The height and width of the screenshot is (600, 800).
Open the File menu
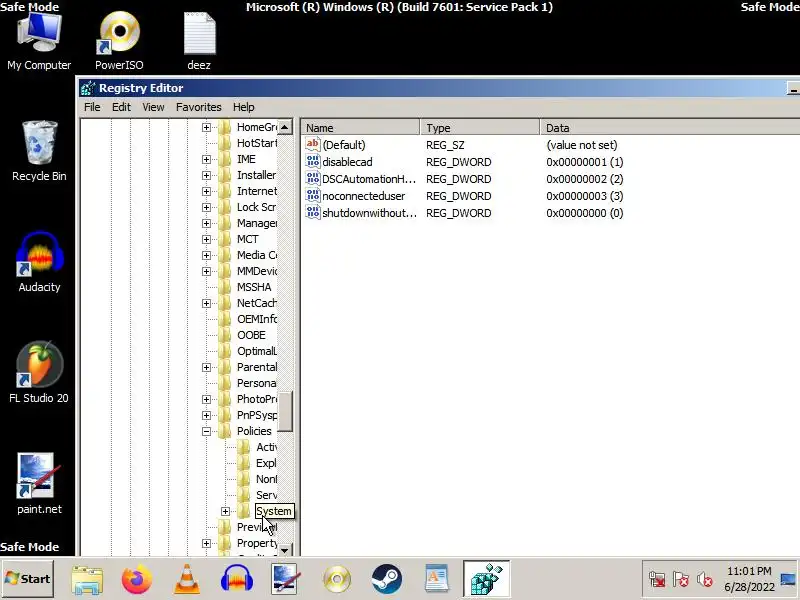(x=92, y=107)
